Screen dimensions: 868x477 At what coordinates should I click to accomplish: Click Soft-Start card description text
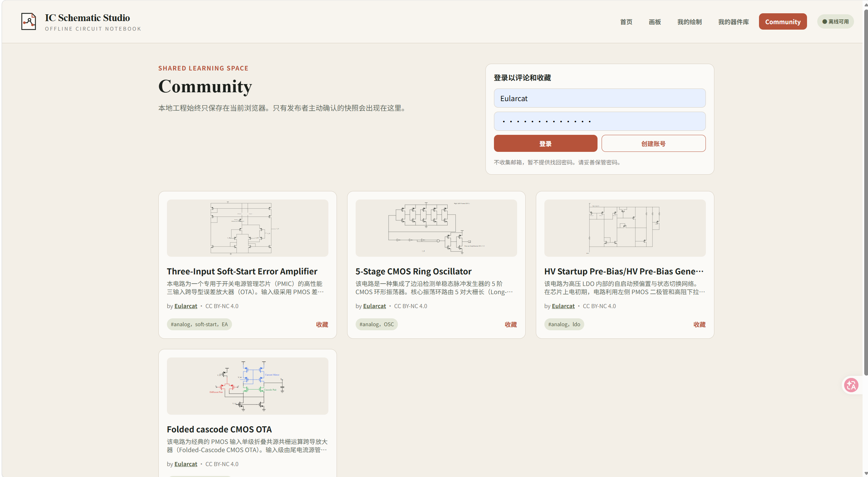point(245,288)
